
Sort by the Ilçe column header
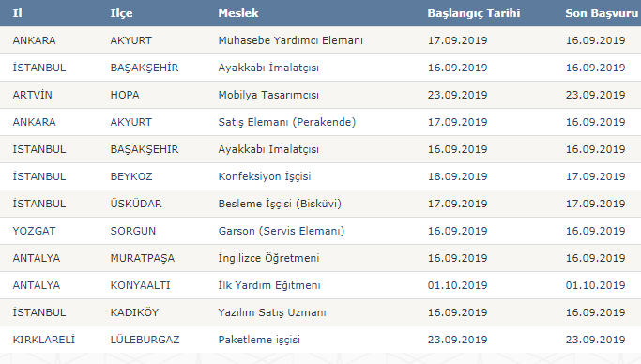[121, 13]
